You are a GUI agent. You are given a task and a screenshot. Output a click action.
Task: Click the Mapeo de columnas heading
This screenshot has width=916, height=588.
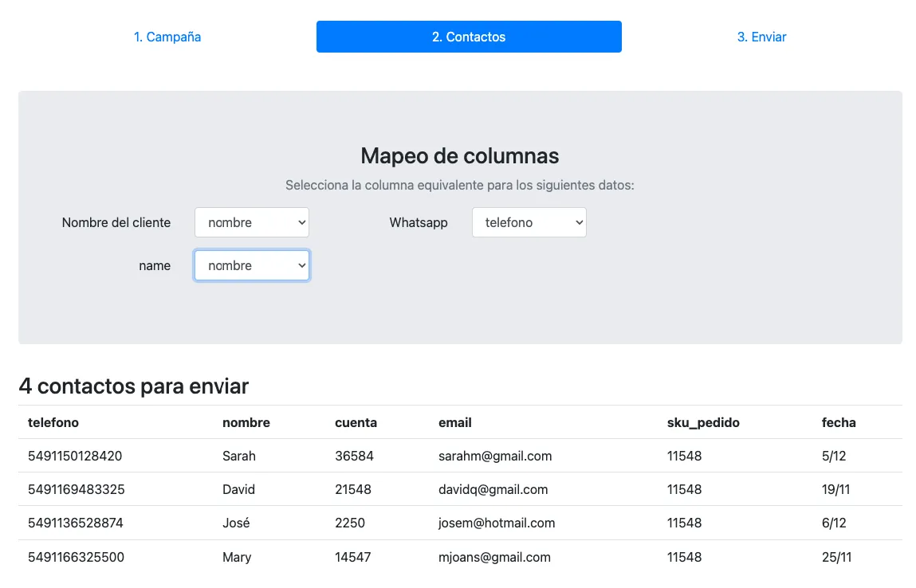pos(460,156)
